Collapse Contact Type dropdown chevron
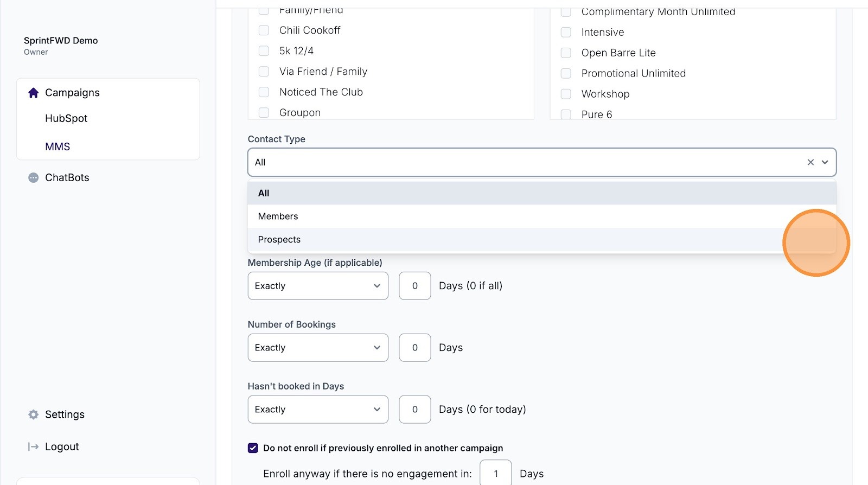Screen dimensions: 868x485 pos(825,162)
